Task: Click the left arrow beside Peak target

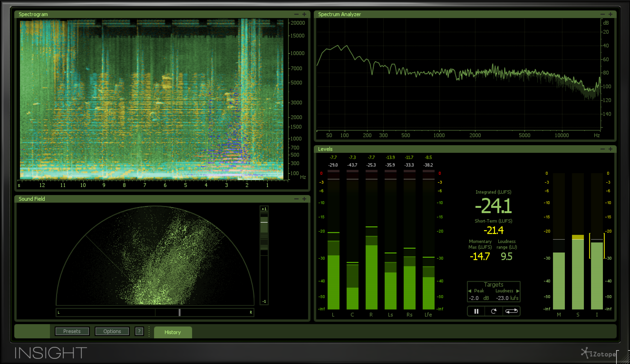Action: [x=470, y=291]
